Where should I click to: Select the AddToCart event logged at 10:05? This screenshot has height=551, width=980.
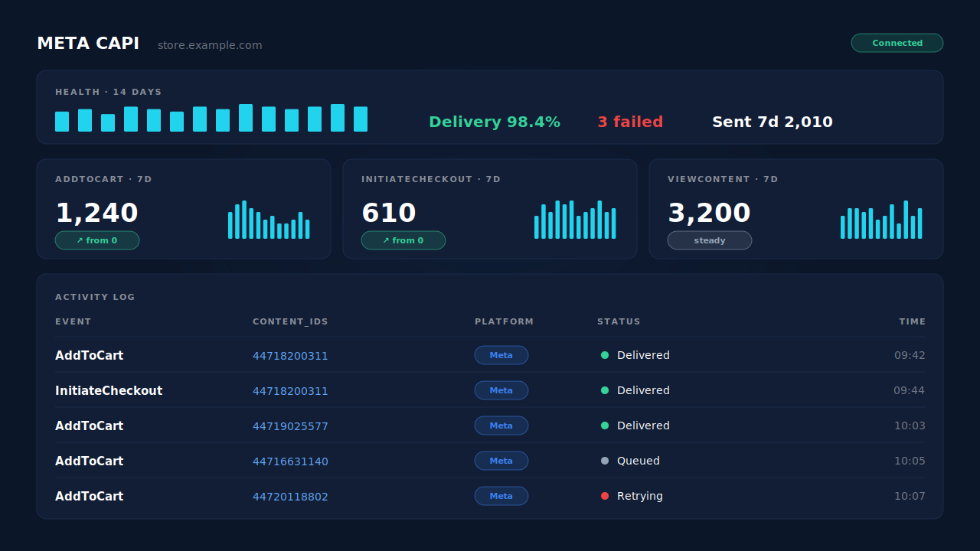click(89, 461)
